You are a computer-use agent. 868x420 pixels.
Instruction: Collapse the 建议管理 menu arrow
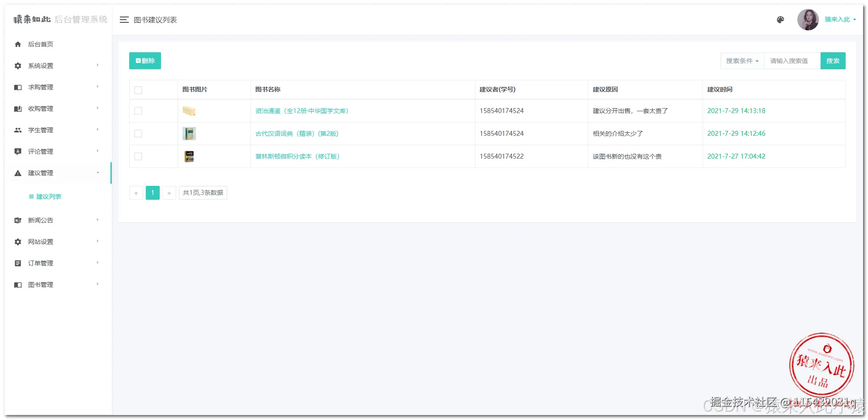coord(97,172)
